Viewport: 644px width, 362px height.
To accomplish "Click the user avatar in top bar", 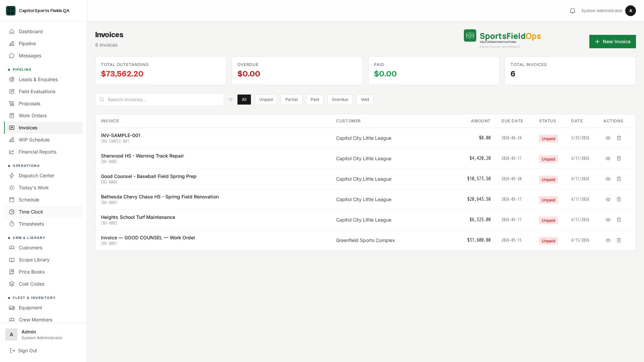I will coord(631,11).
